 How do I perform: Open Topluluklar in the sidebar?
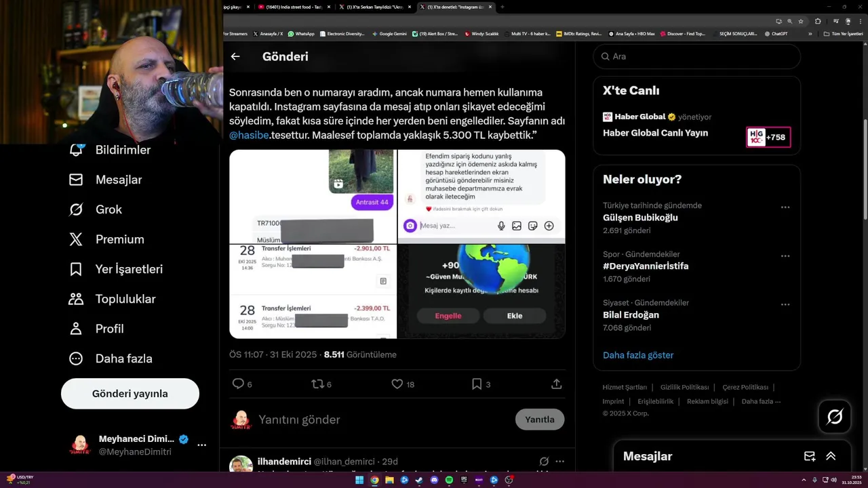pyautogui.click(x=113, y=299)
